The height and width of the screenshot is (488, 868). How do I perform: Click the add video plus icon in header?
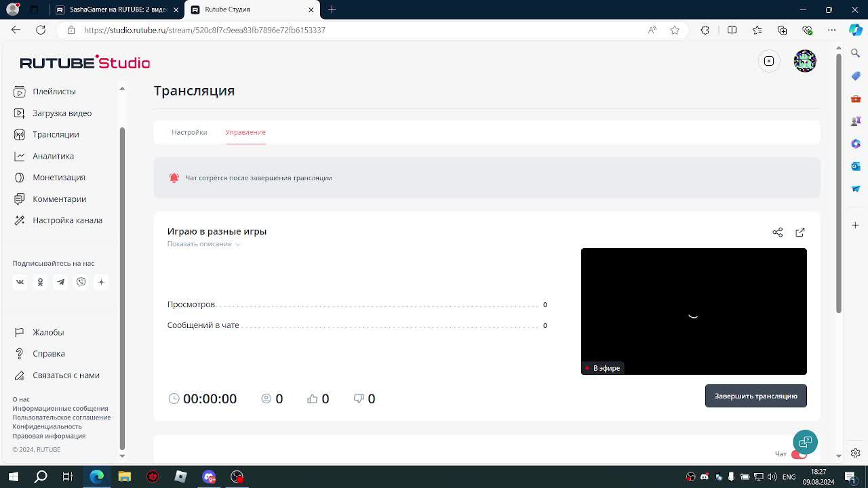click(769, 61)
